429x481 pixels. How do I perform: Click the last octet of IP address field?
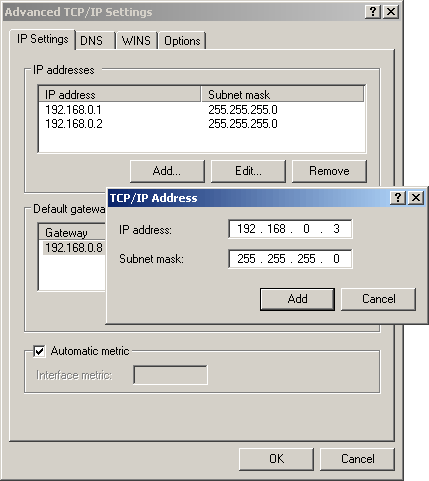pos(336,229)
